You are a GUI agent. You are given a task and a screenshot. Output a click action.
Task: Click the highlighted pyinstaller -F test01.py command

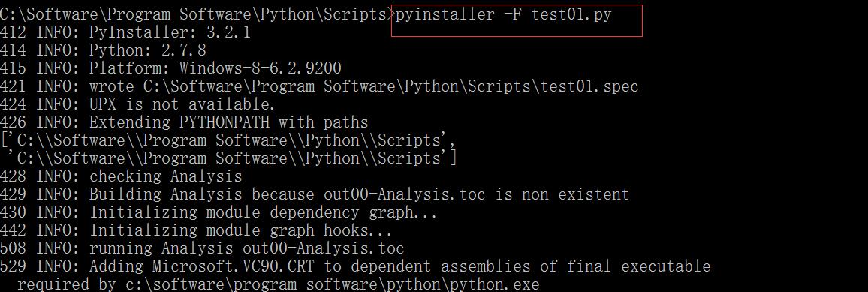504,14
